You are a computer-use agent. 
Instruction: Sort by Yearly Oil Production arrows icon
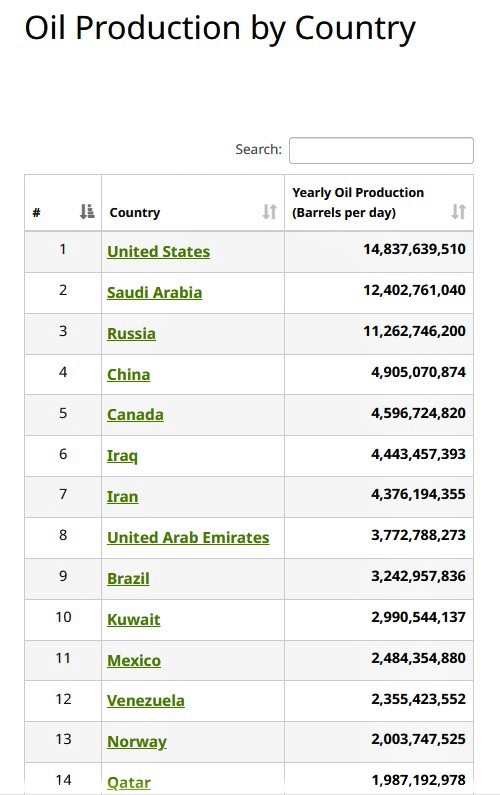(x=458, y=211)
